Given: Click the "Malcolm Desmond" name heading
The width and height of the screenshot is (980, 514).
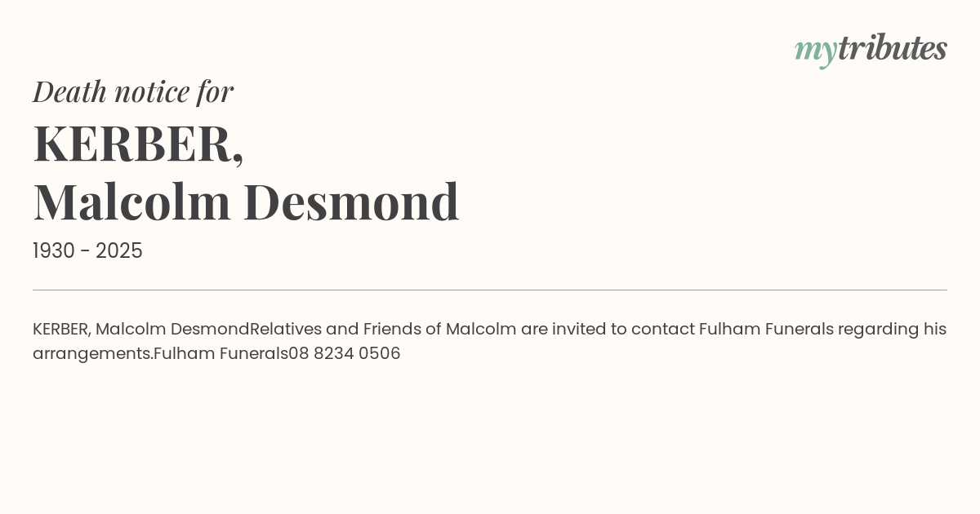Looking at the screenshot, I should point(246,202).
